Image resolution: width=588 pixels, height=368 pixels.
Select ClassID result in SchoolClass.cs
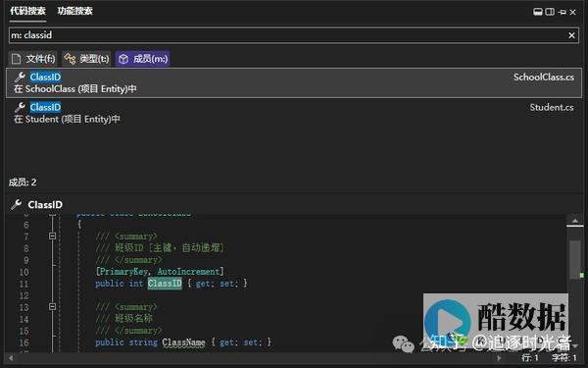click(x=294, y=83)
